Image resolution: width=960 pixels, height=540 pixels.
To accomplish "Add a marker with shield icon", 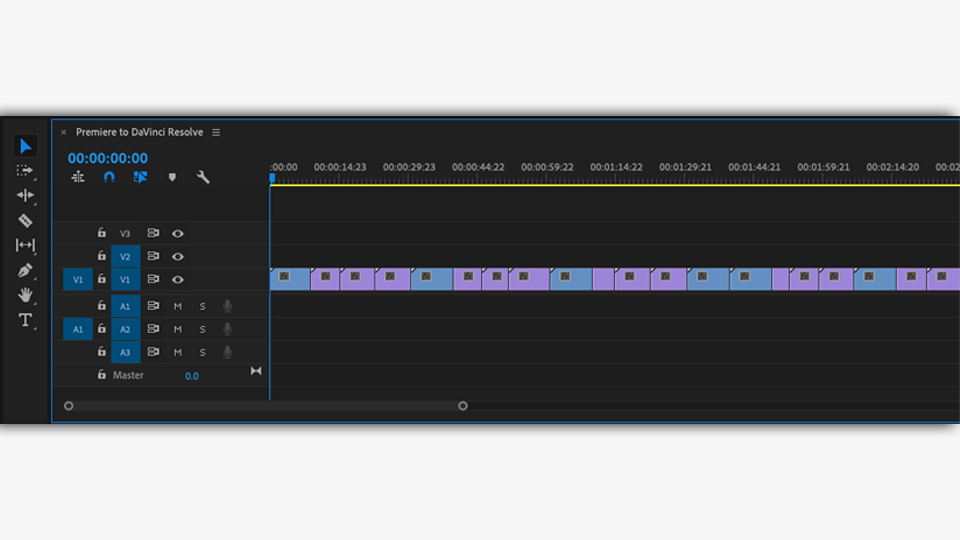I will click(172, 178).
